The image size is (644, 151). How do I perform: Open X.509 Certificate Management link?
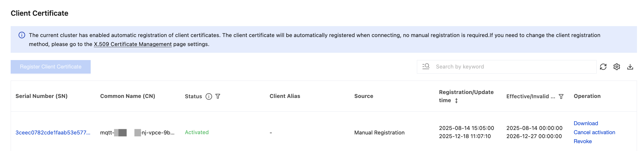pyautogui.click(x=133, y=44)
